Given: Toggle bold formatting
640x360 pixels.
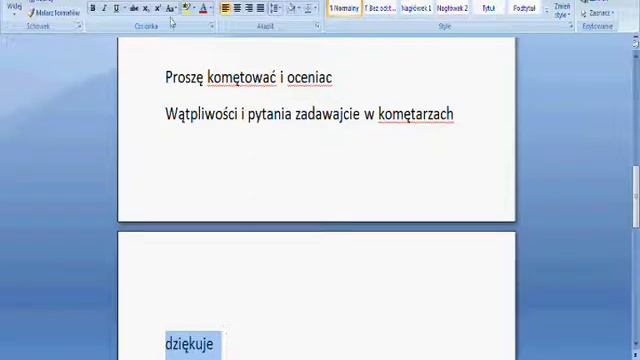Looking at the screenshot, I should point(93,8).
